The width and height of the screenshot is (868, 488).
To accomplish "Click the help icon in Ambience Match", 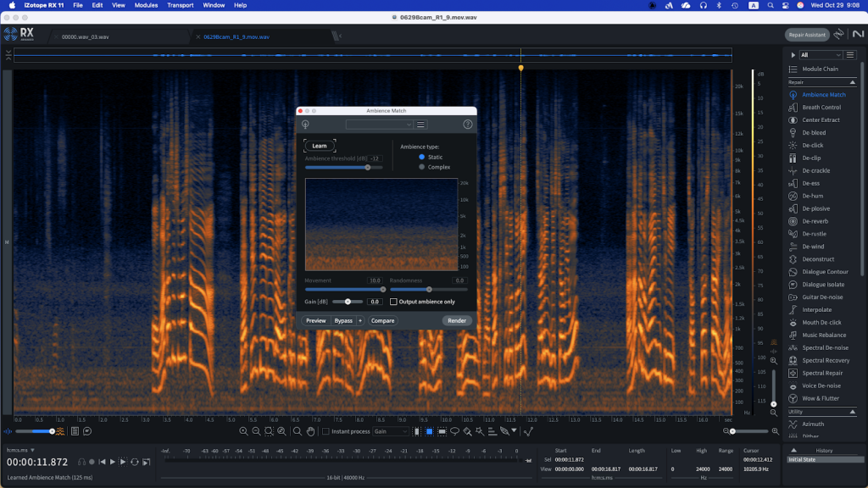I will click(467, 125).
